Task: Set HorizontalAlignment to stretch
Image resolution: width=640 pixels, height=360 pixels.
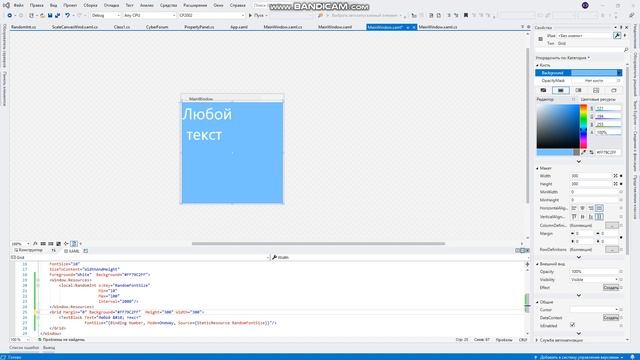Action: [599, 208]
